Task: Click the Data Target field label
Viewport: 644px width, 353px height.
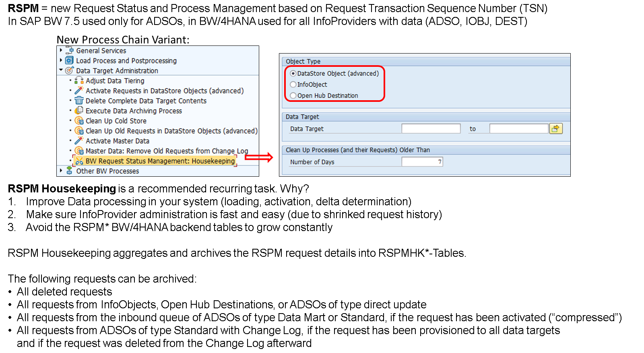Action: coord(307,129)
